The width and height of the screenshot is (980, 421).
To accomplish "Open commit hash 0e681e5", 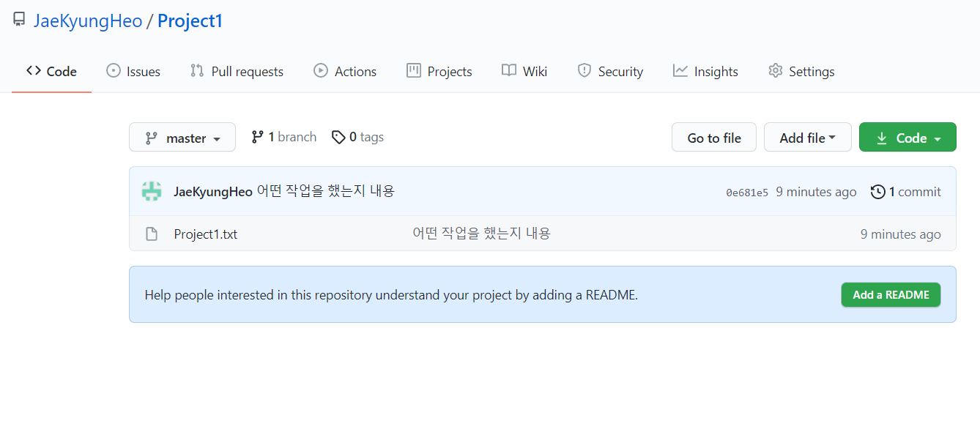I will click(x=747, y=193).
